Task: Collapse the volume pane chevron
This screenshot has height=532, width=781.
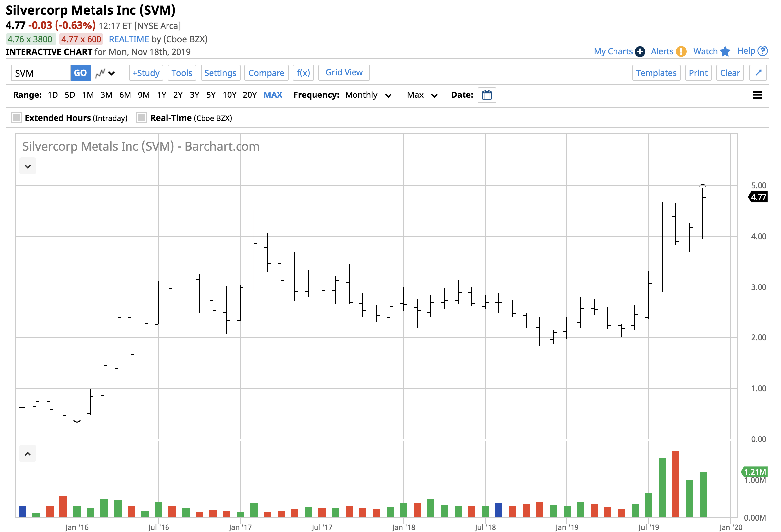Action: 28,454
